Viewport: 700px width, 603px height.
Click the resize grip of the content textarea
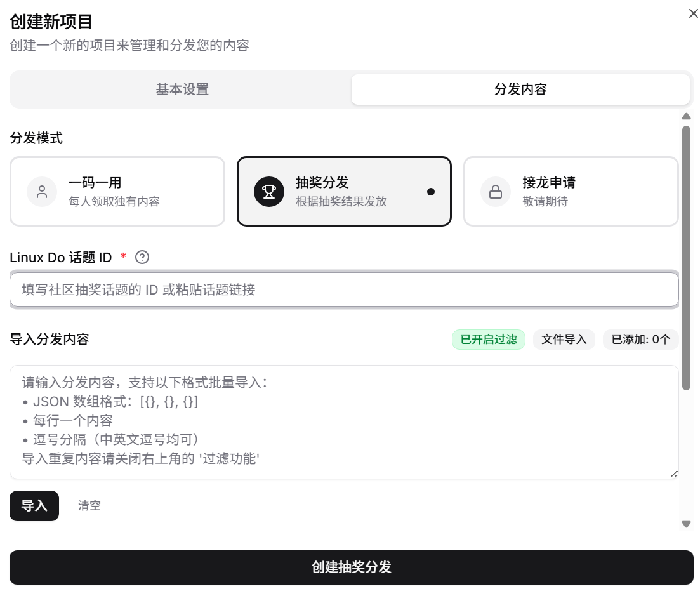click(x=674, y=474)
